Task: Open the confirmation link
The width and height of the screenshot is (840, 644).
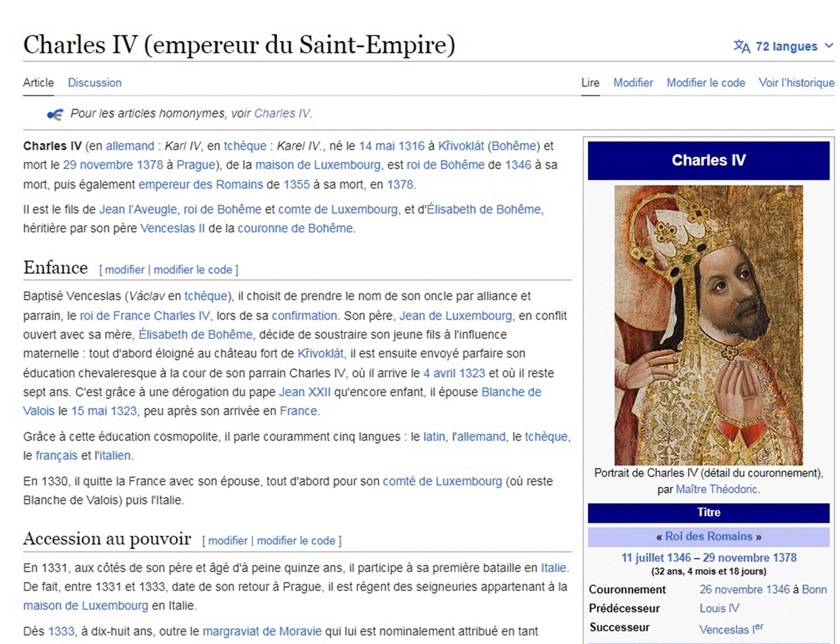Action: coord(304,316)
